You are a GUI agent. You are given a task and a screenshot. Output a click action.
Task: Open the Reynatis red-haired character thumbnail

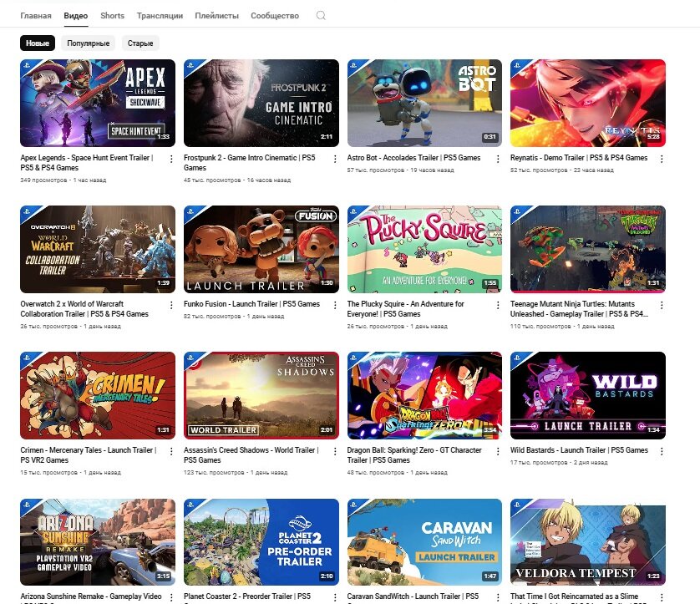pos(588,103)
